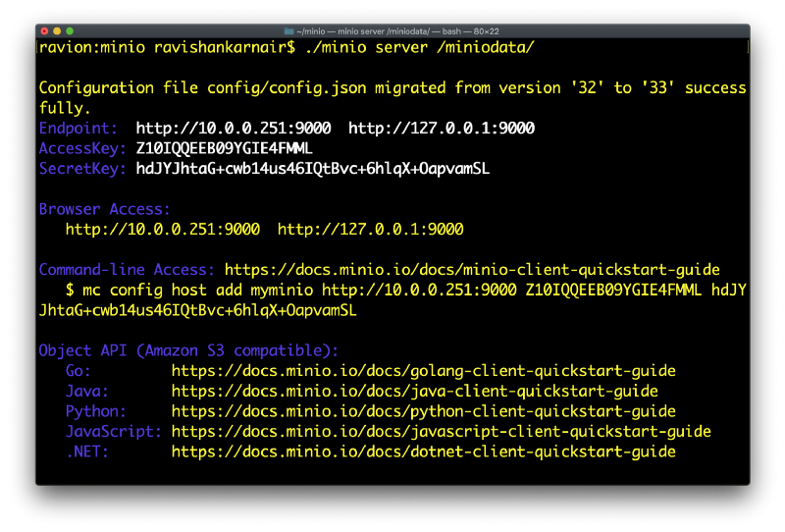785x532 pixels.
Task: Open the dotnet-client-quickstart-guide link
Action: coord(423,452)
